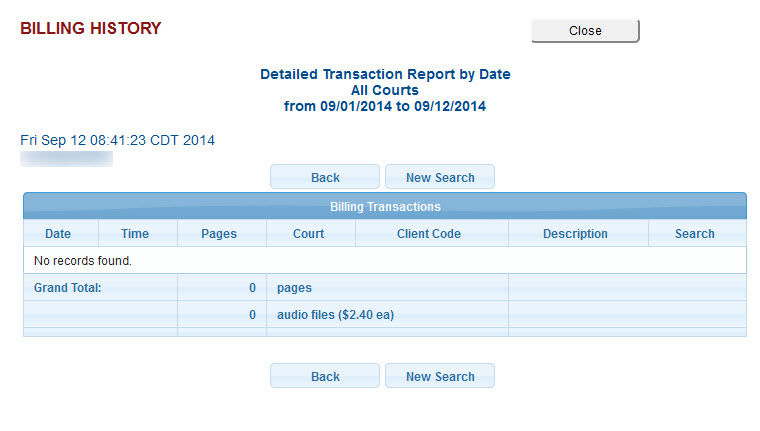This screenshot has height=431, width=760.
Task: Click the Date column header
Action: (x=58, y=234)
